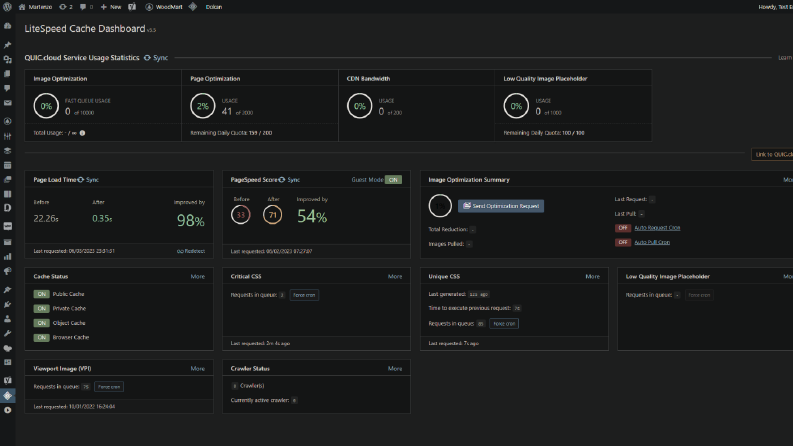Screen dimensions: 793x446
Task: Click More in the Cache Status panel
Action: tap(197, 277)
